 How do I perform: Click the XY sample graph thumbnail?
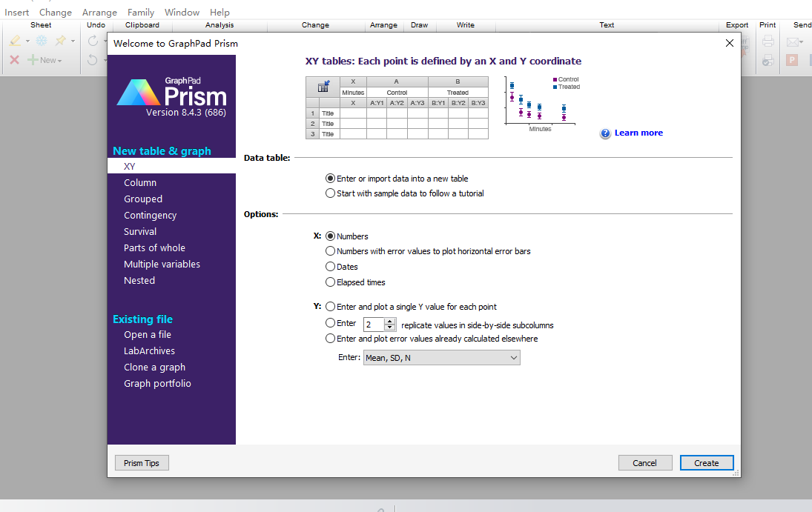pos(542,104)
